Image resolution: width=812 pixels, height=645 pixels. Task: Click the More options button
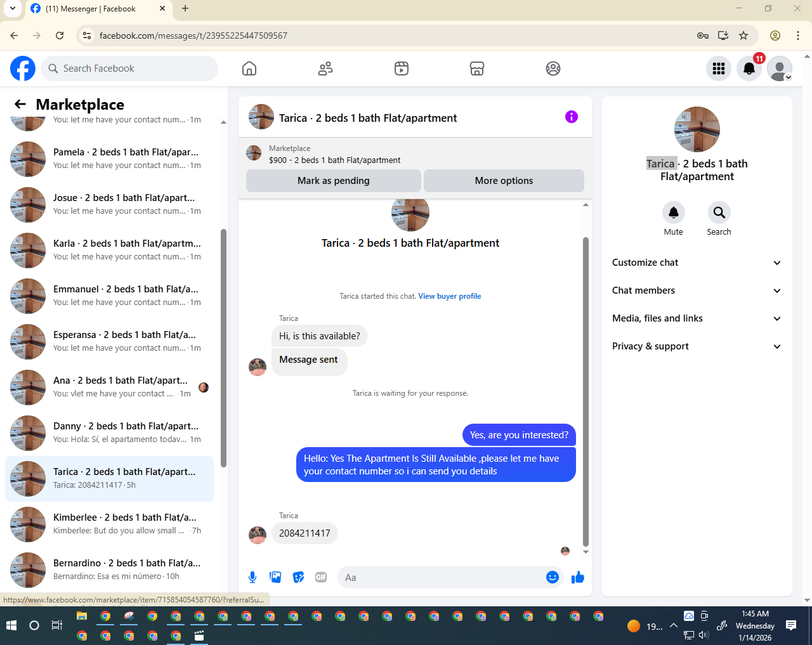tap(504, 181)
